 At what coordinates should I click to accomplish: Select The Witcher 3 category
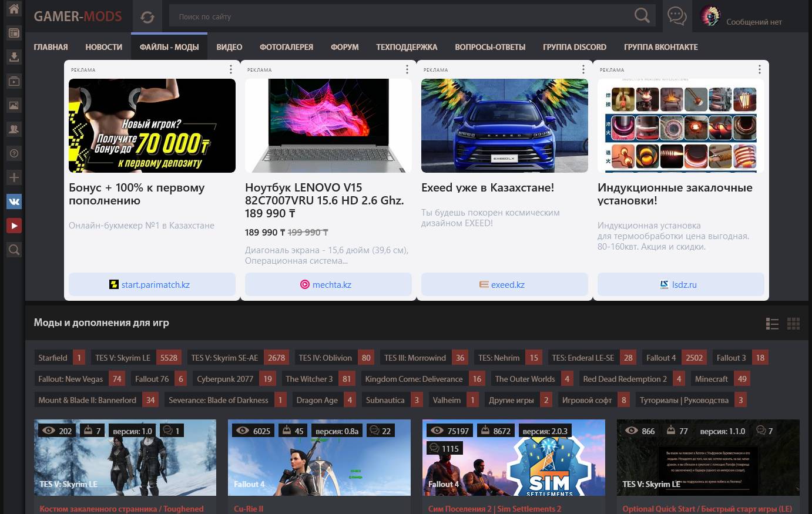(318, 379)
